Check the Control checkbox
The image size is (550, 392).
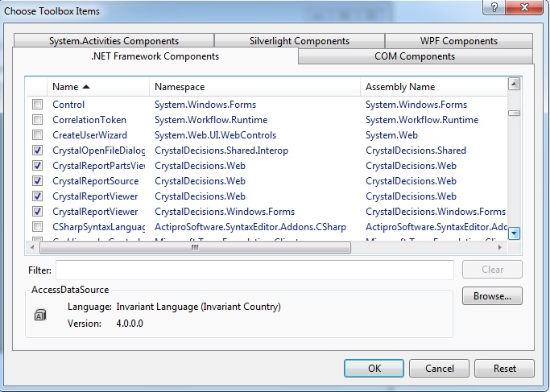pyautogui.click(x=38, y=105)
